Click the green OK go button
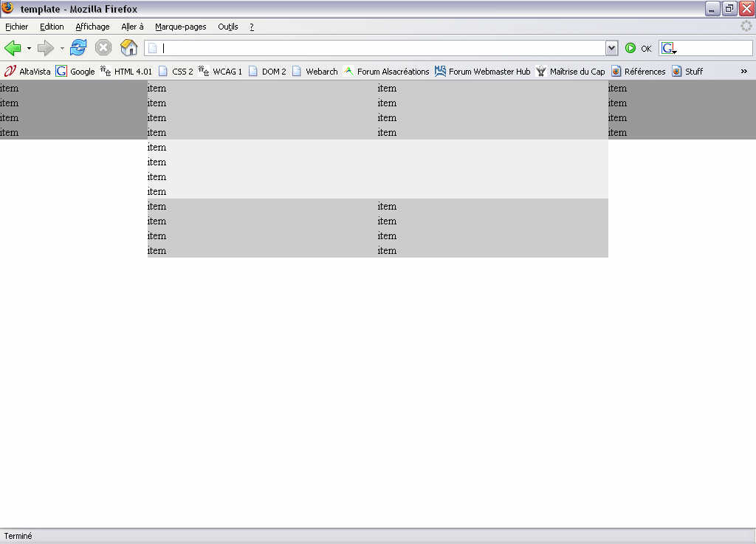Screen dimensions: 756x544 [638, 48]
